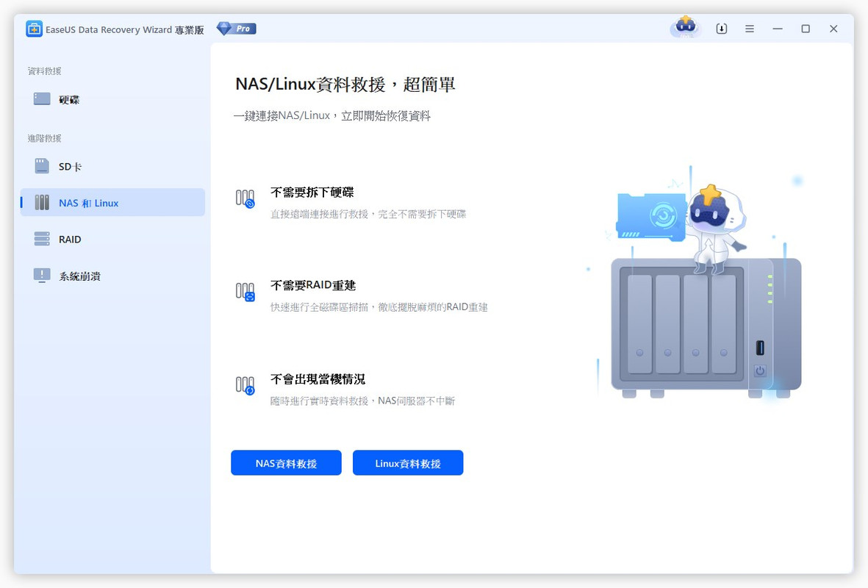
Task: Click the title EaseUS Data Recovery Wizard 專業版
Action: (124, 30)
